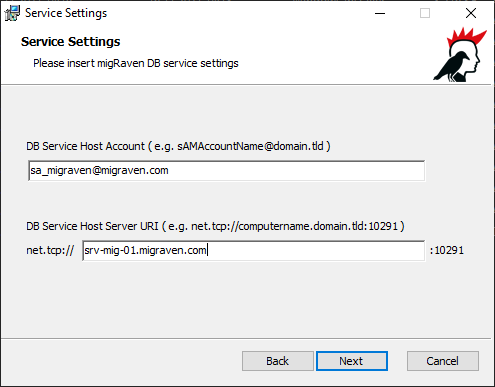This screenshot has width=495, height=387.
Task: Focus the DB Service Host Account field
Action: point(227,171)
